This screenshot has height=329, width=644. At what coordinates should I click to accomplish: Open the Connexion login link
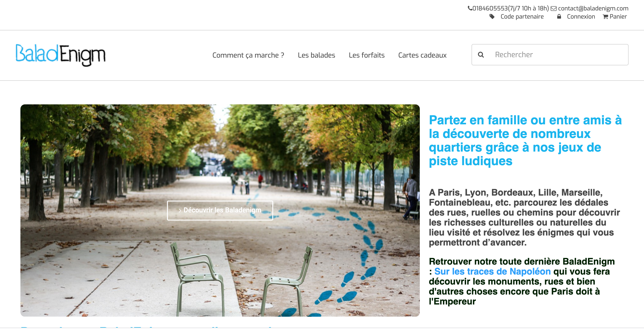[x=581, y=17]
